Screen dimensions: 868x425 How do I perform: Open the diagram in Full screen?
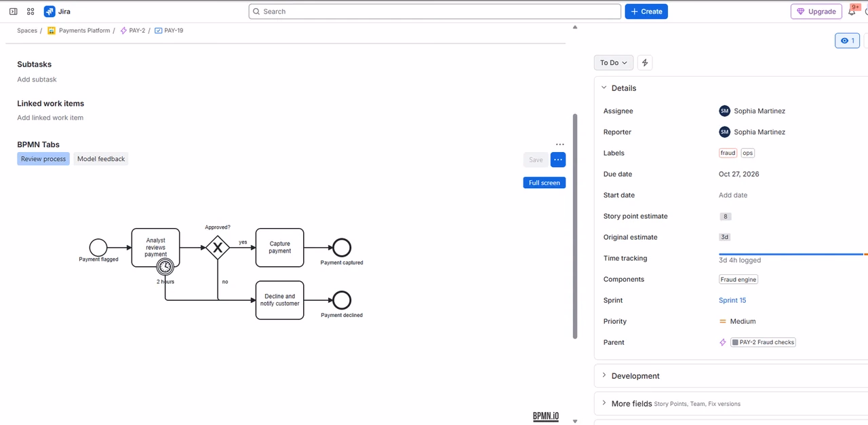545,183
